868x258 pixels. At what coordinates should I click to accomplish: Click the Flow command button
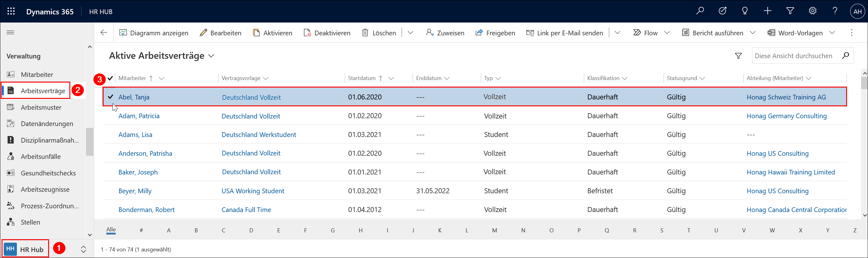coord(645,33)
